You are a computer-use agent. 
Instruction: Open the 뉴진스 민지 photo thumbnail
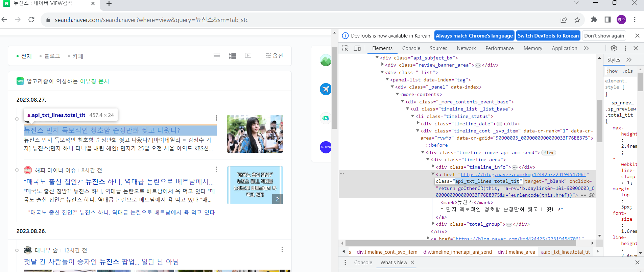tap(255, 134)
